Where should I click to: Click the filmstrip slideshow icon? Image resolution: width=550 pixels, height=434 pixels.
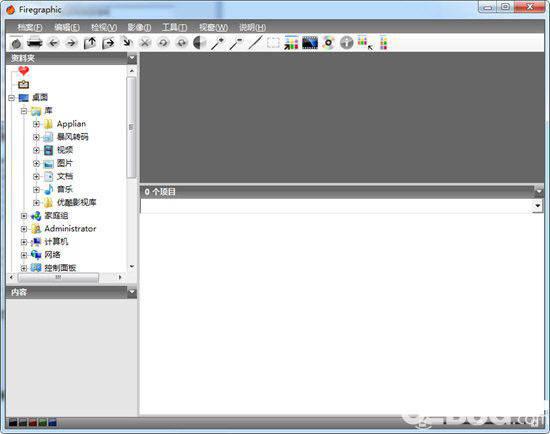310,43
